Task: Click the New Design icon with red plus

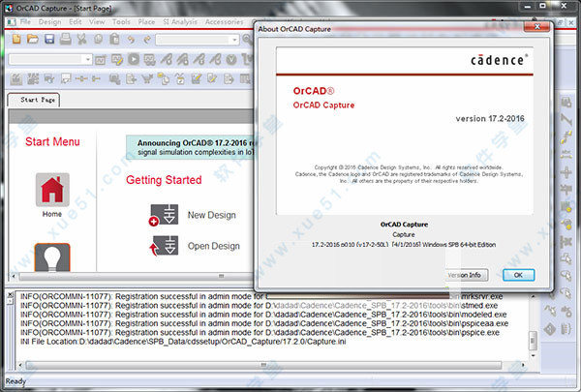Action: click(164, 215)
